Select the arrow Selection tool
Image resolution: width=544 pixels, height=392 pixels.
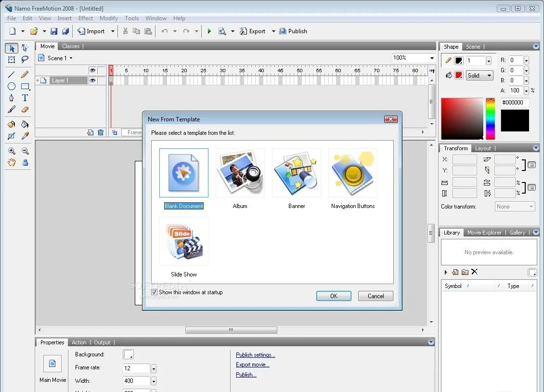point(12,48)
